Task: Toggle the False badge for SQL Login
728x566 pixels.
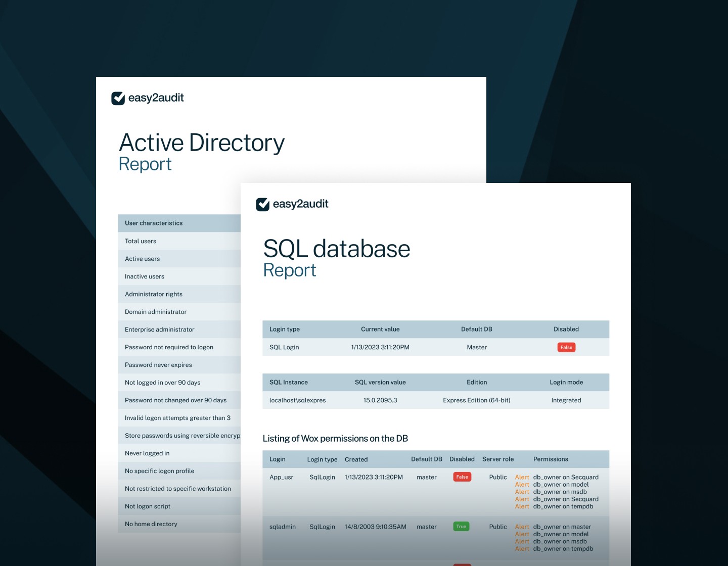Action: click(x=566, y=347)
